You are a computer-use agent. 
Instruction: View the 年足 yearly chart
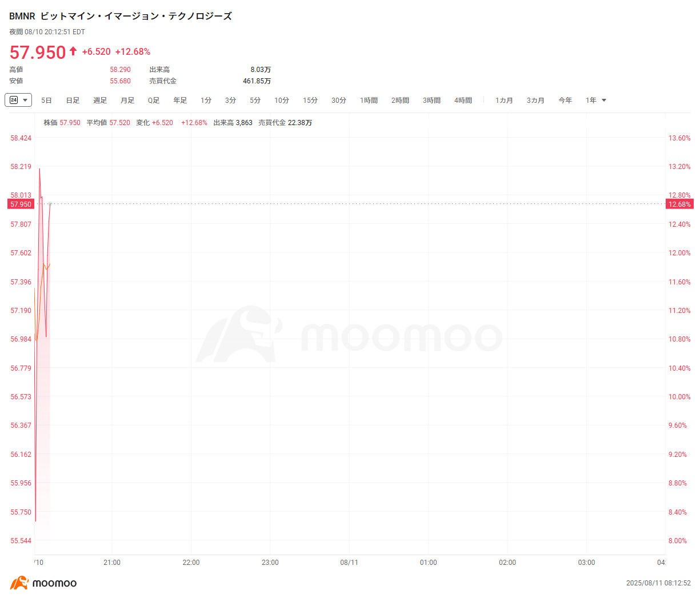click(179, 100)
